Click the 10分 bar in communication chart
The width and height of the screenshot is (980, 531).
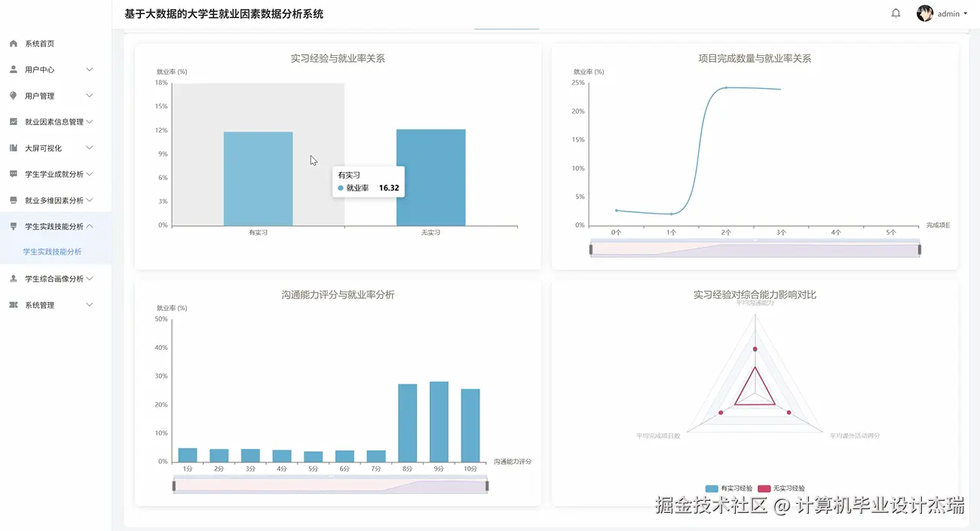click(470, 425)
